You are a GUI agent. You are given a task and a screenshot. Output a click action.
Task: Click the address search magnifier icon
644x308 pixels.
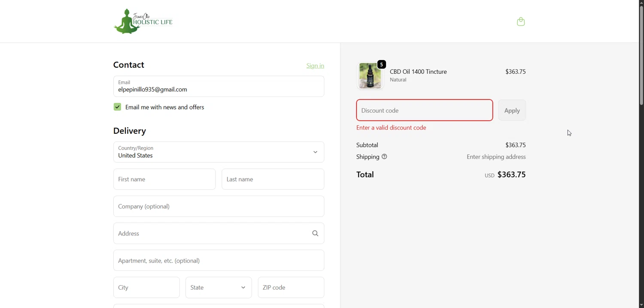coord(315,233)
